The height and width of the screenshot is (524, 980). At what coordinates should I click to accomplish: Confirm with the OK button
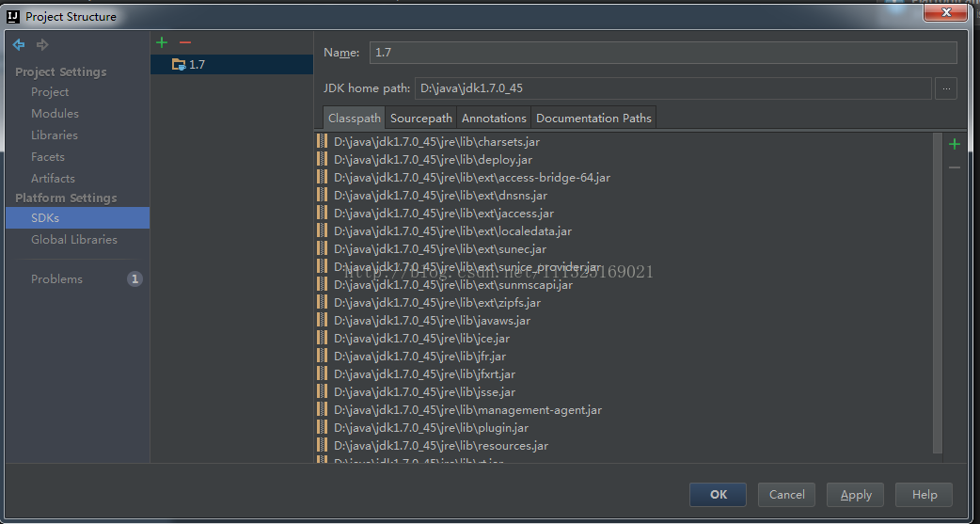click(719, 495)
